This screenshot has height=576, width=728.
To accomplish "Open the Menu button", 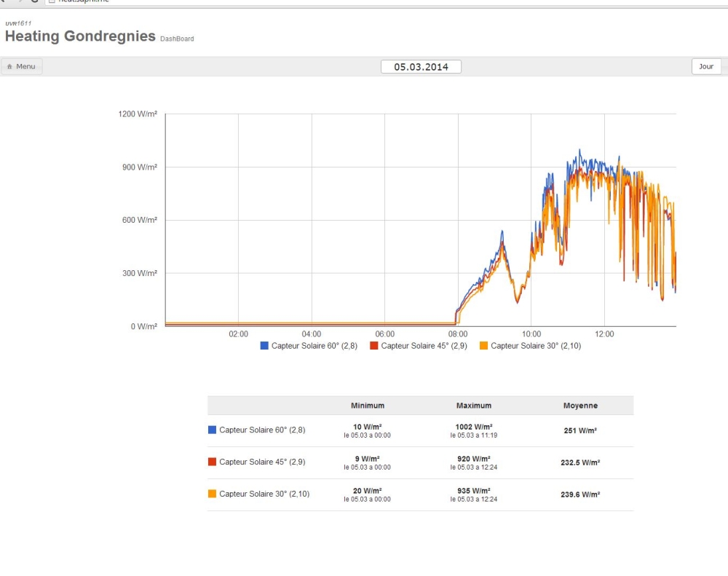I will 22,66.
